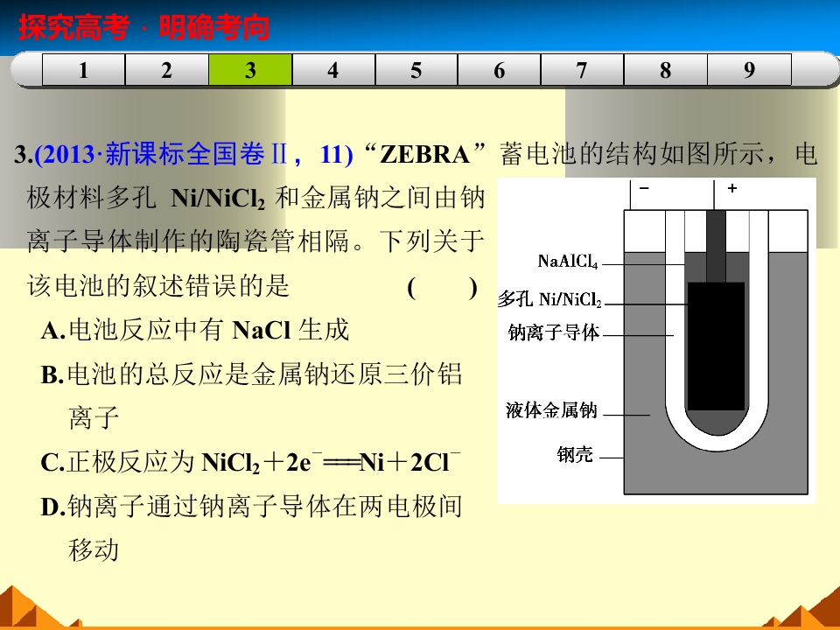Click the 液体金属钠 diagram label
The width and height of the screenshot is (840, 630).
tap(551, 410)
